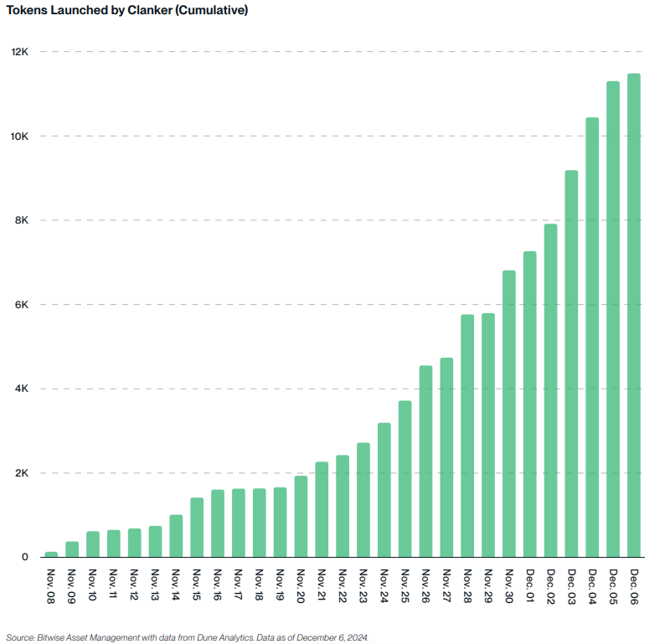Click the Nov. 29 x-axis label
Viewport: 670px width, 644px height.
(488, 586)
